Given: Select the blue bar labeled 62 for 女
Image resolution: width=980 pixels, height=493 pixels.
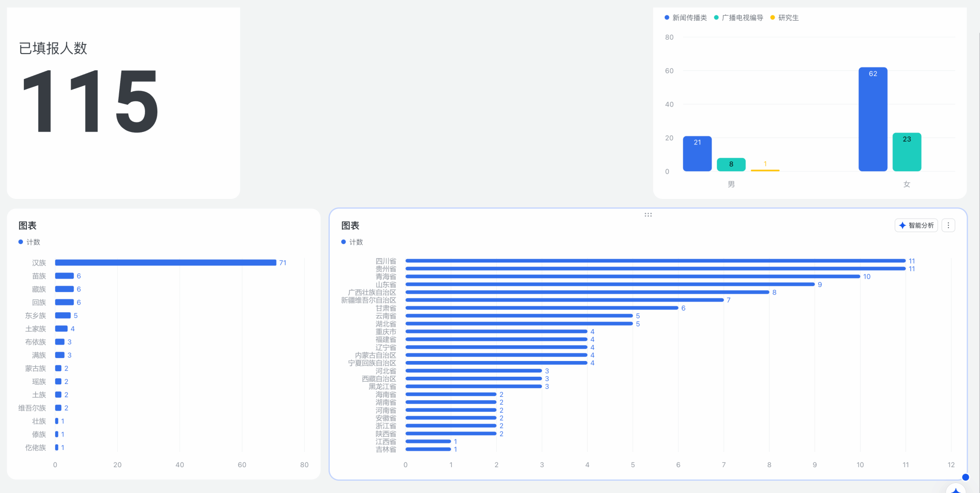Looking at the screenshot, I should 873,120.
